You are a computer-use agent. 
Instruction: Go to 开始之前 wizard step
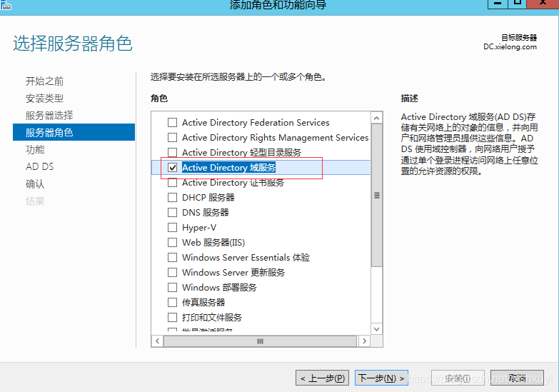click(x=44, y=81)
